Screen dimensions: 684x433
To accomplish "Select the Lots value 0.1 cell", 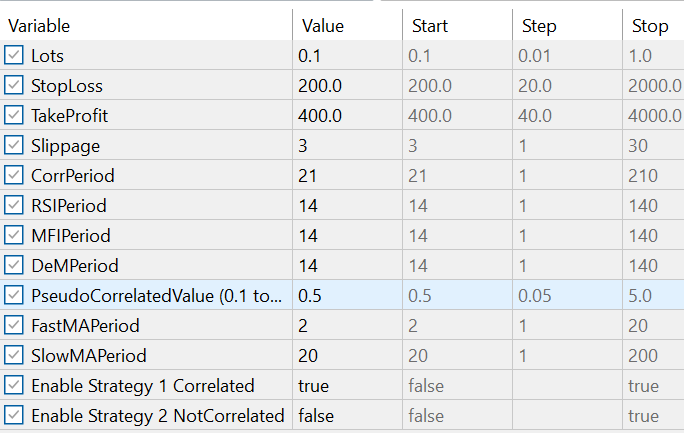I will (x=345, y=56).
